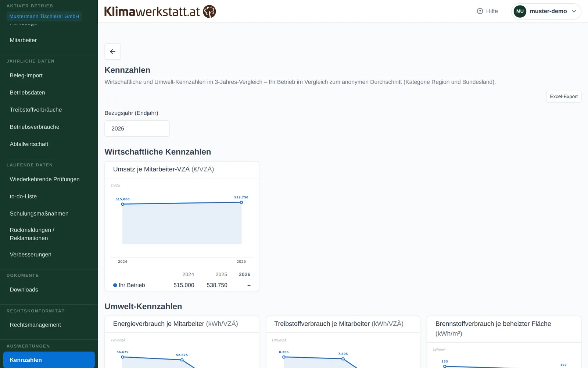This screenshot has width=588, height=368.
Task: Open Abfallwirtschaft section
Action: click(x=29, y=144)
